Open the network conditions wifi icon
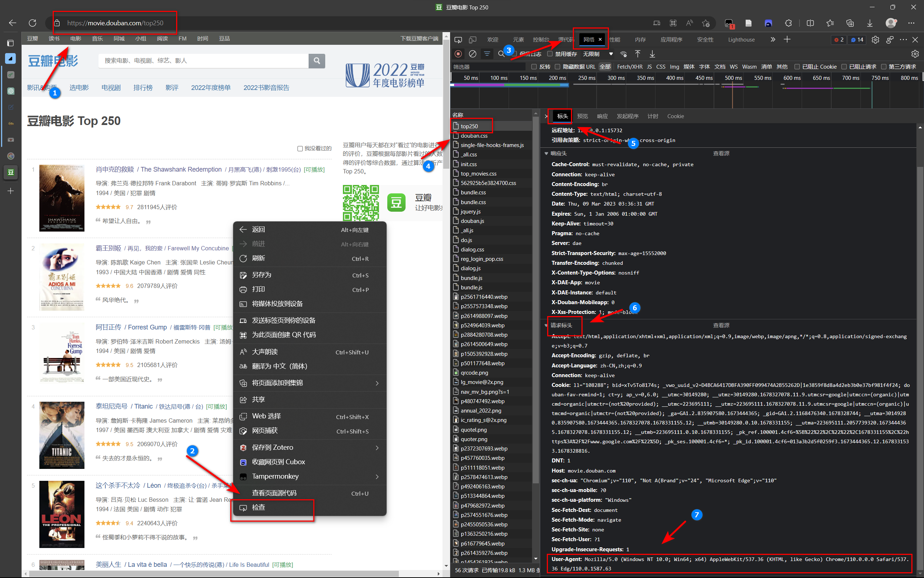Viewport: 924px width, 578px height. tap(623, 54)
